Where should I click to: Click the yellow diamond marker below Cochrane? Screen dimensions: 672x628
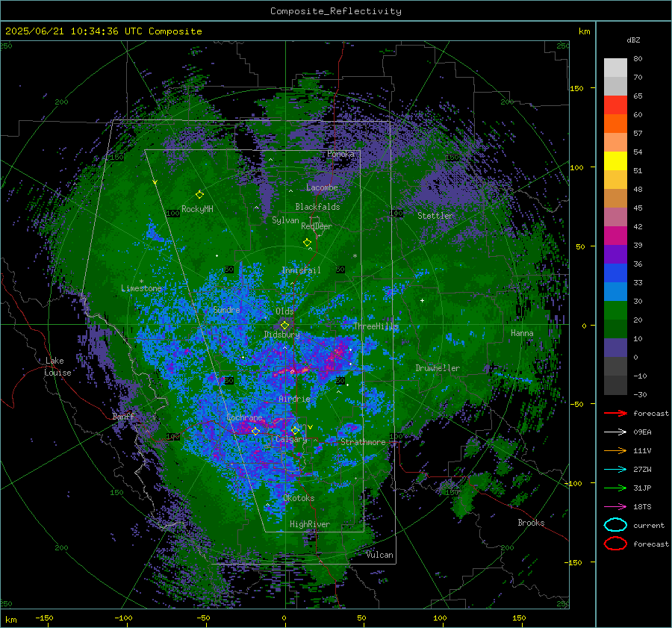coord(255,432)
